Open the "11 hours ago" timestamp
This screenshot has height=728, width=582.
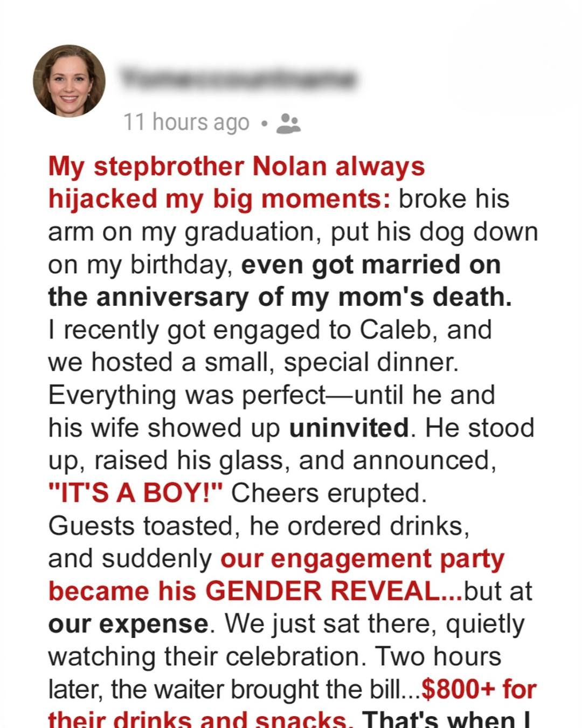point(186,123)
